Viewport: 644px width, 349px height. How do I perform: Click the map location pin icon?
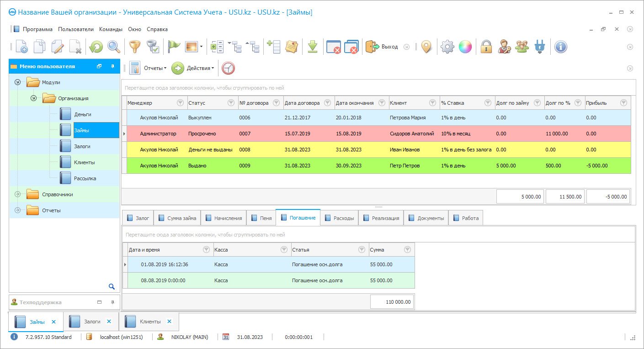pyautogui.click(x=426, y=47)
